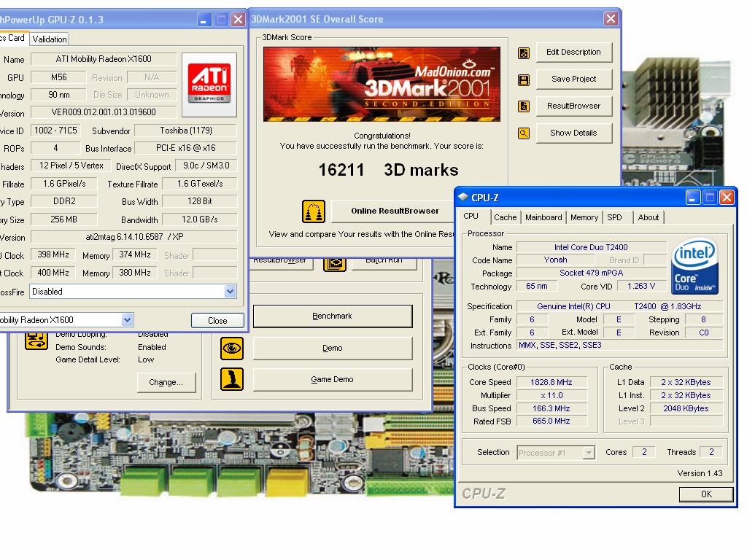Viewport: 747px width, 560px height.
Task: Click the Demo eye icon
Action: (x=232, y=349)
